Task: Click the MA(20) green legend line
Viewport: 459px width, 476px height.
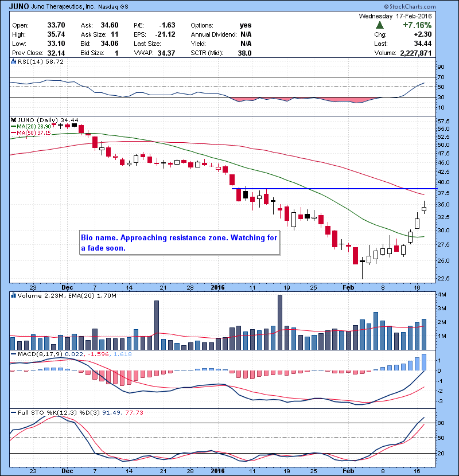Action: (x=13, y=127)
